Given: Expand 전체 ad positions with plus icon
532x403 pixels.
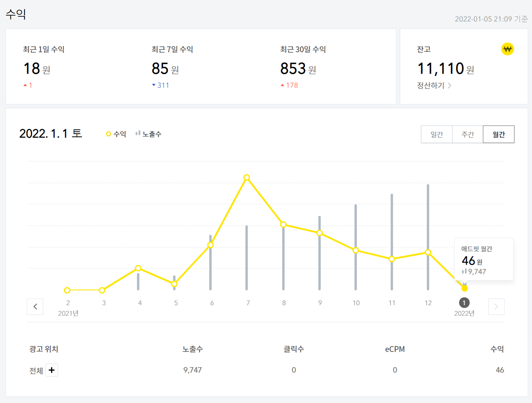Looking at the screenshot, I should [x=52, y=370].
